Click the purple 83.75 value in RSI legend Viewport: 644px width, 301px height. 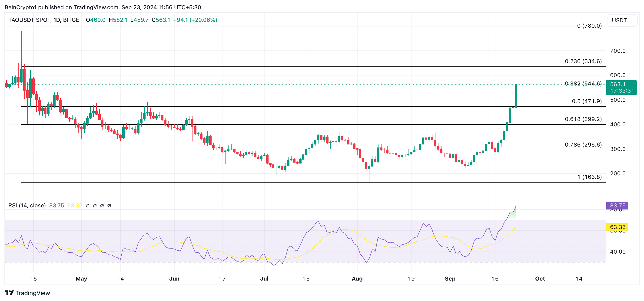[x=56, y=205]
